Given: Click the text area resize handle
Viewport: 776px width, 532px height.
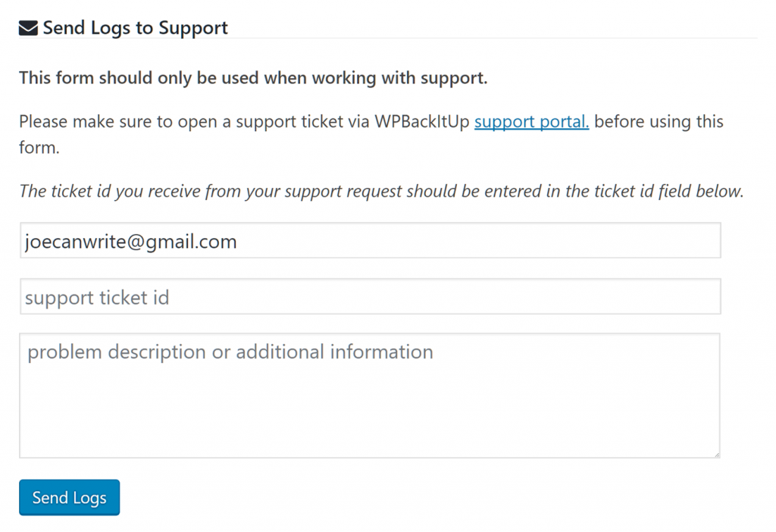Looking at the screenshot, I should 716,454.
